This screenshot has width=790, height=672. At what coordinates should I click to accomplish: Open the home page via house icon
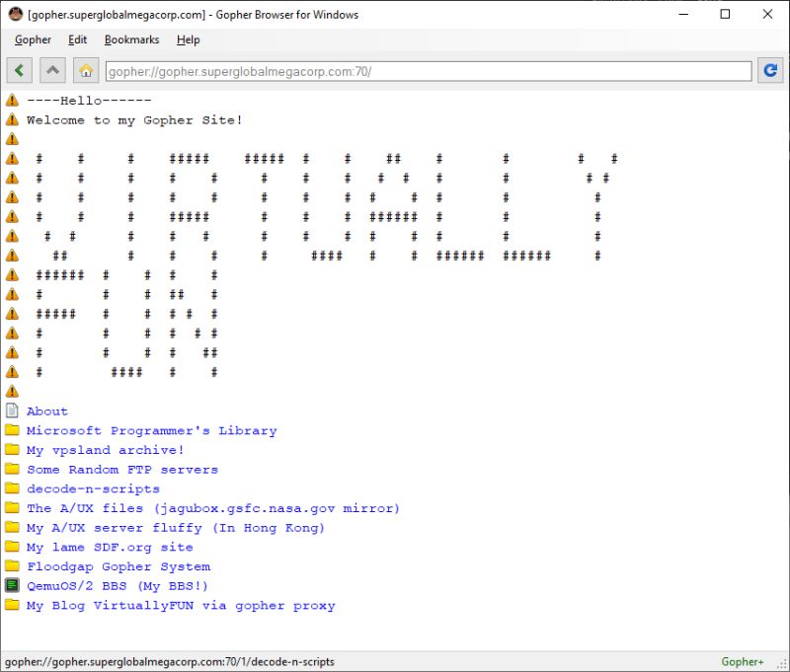coord(86,70)
